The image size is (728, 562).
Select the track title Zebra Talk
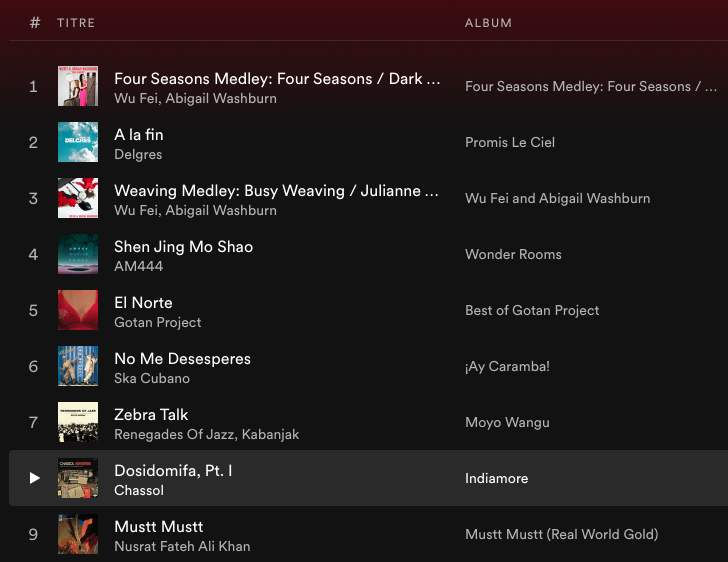tap(151, 415)
